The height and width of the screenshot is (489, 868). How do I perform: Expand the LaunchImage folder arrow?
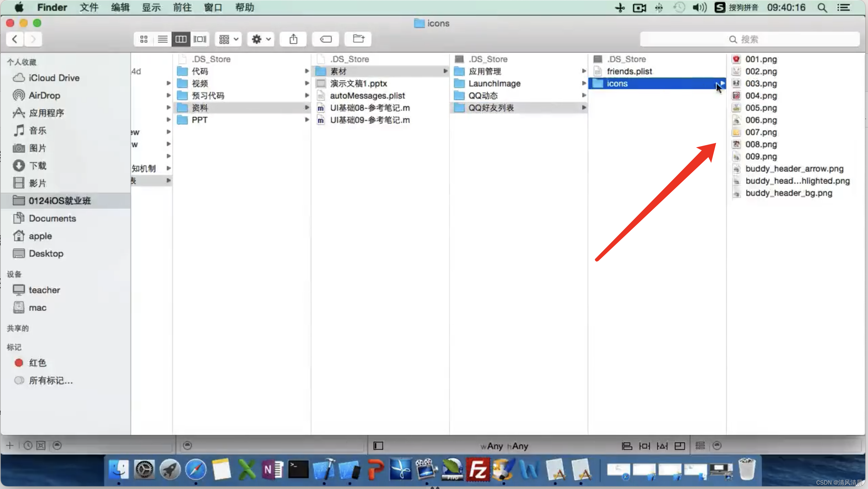(584, 83)
